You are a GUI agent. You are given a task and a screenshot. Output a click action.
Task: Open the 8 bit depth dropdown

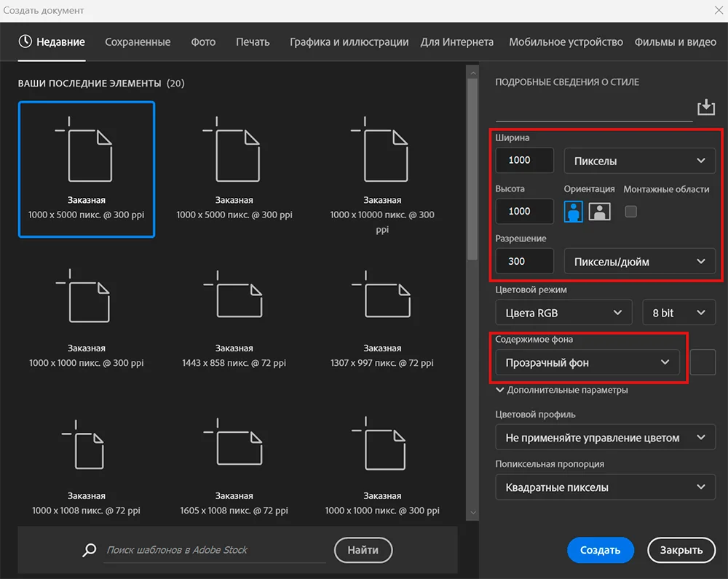coord(678,312)
